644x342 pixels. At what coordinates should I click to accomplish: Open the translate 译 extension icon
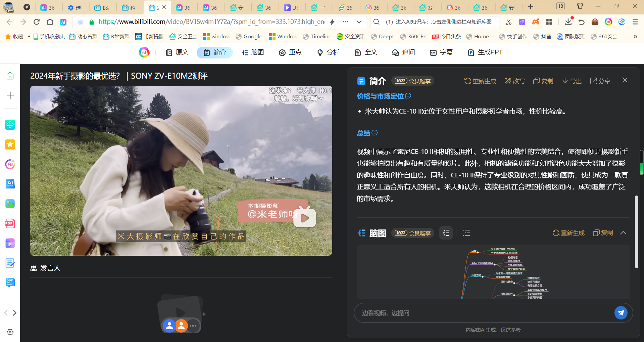tap(522, 22)
